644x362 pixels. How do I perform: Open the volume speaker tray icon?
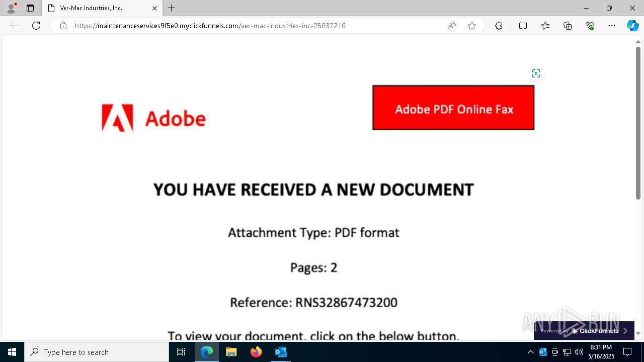tap(579, 352)
